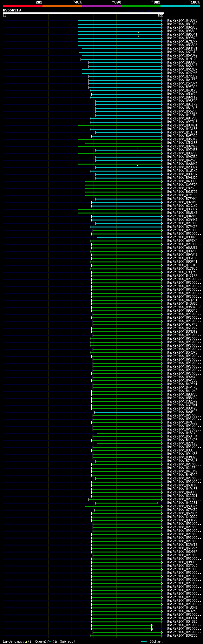Choose the UniRef100_A9UWV8 row label

[x=182, y=237]
